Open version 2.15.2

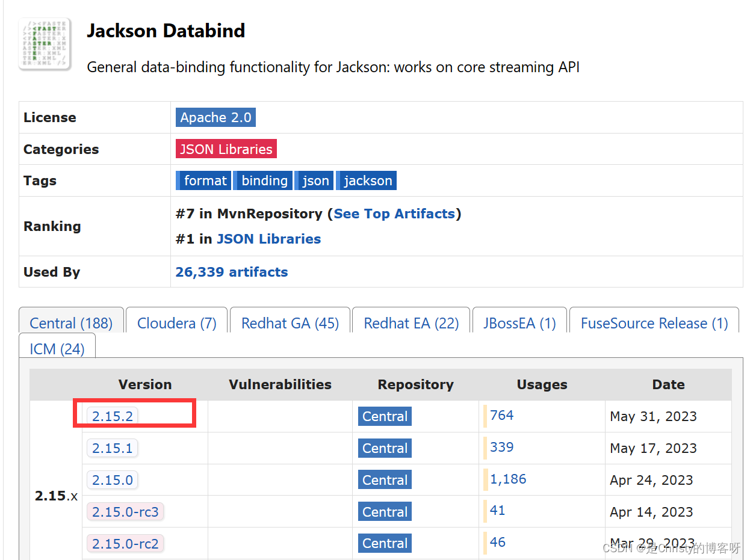click(x=113, y=416)
